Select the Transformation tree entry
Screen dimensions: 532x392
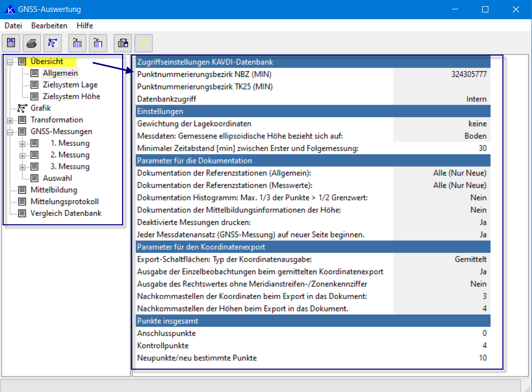[x=57, y=120]
